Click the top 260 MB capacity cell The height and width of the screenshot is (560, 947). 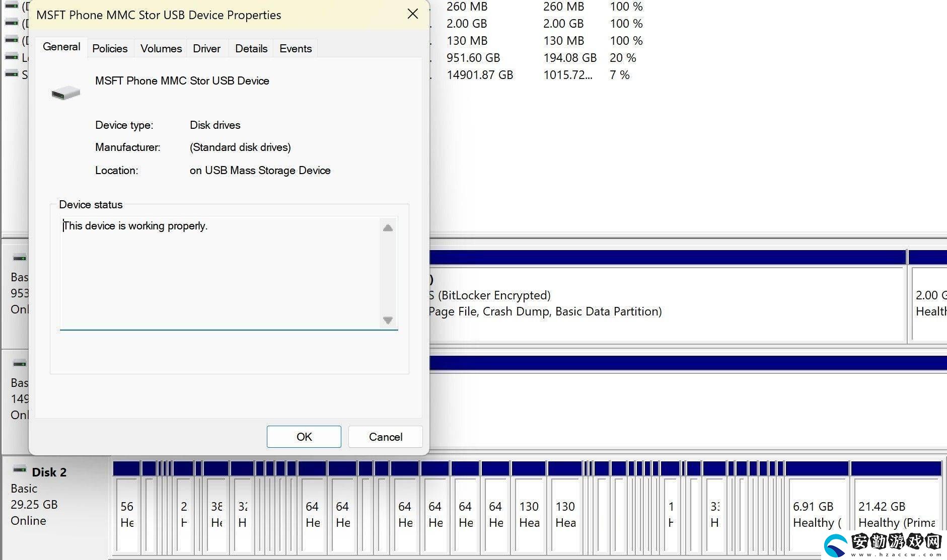467,7
